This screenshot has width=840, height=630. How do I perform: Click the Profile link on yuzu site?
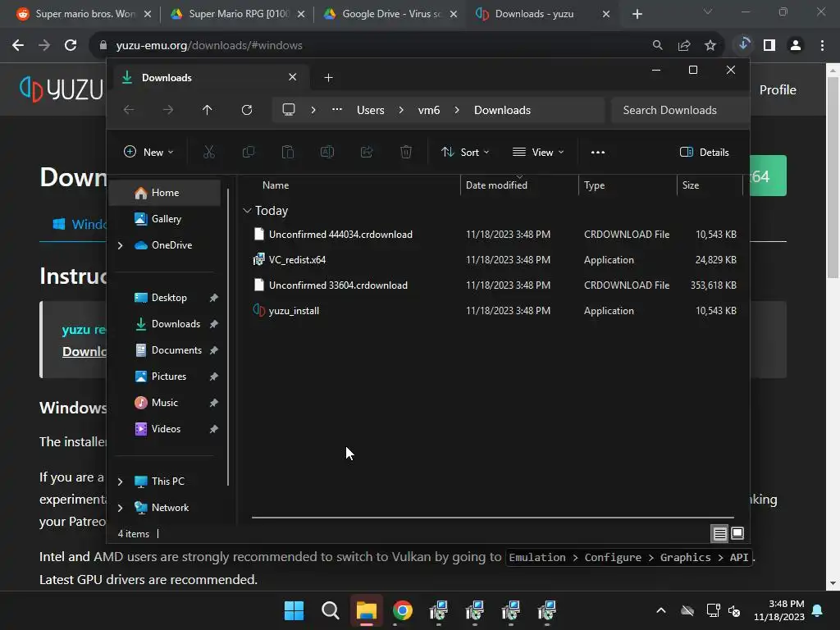click(x=778, y=90)
